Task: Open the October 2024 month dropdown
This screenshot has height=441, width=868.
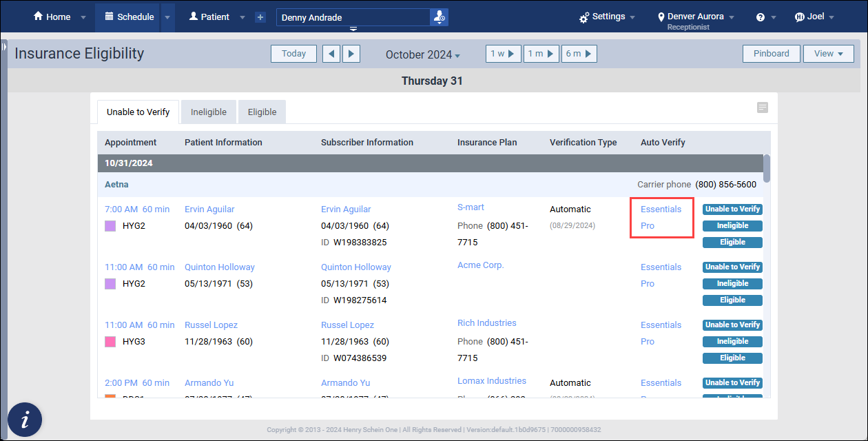Action: (423, 54)
